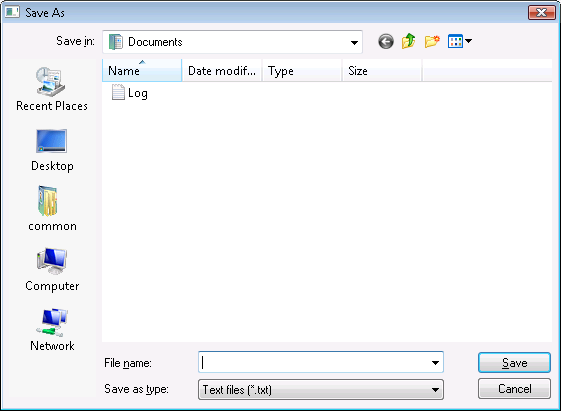Click the Save button
The width and height of the screenshot is (561, 411).
point(514,363)
